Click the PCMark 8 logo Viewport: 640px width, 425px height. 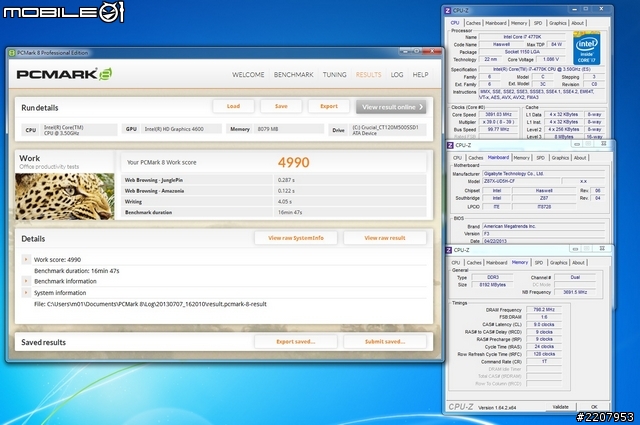click(64, 74)
